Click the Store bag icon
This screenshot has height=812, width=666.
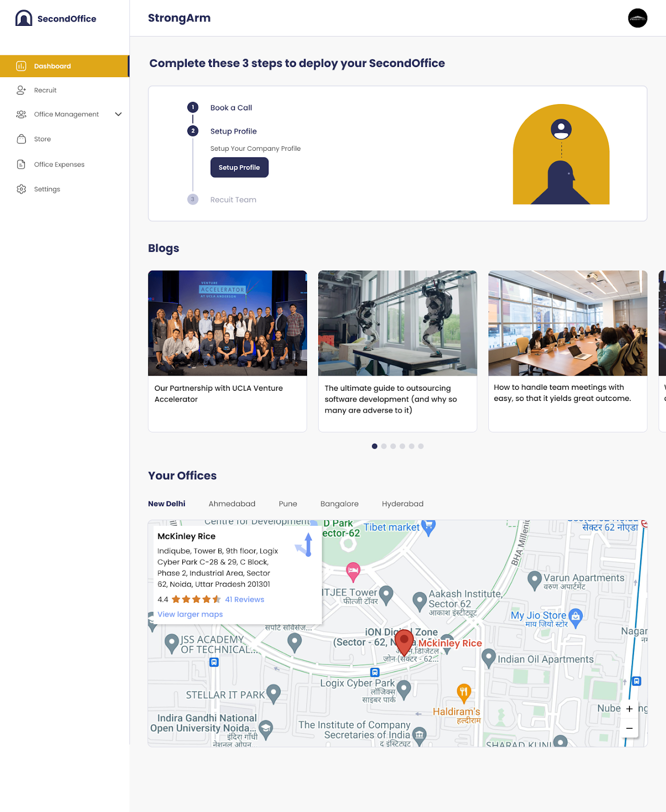[x=21, y=139]
